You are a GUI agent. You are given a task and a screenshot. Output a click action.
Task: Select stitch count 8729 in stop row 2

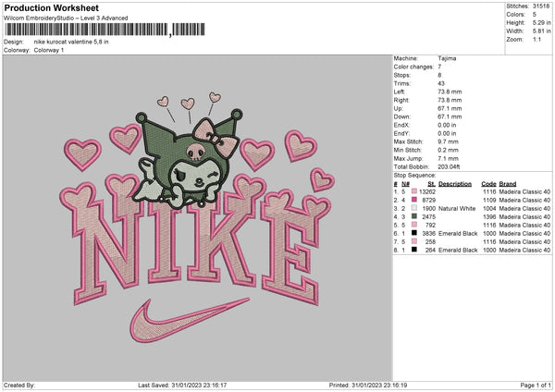[428, 201]
